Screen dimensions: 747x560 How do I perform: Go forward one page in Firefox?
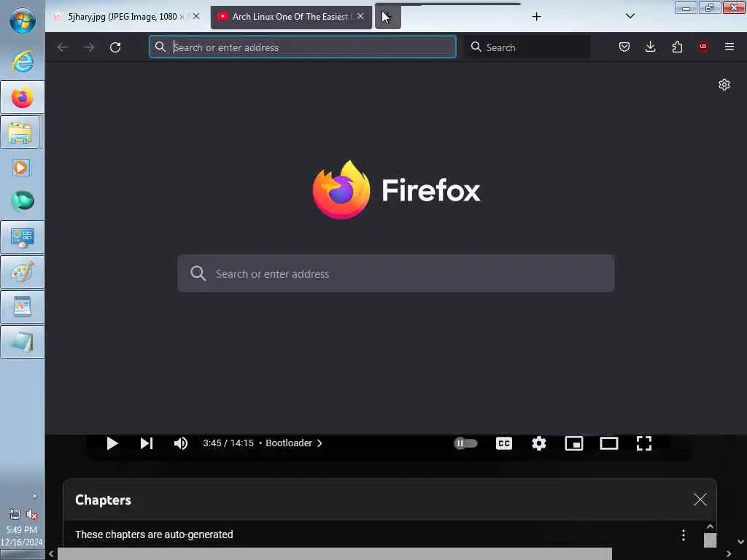[88, 47]
